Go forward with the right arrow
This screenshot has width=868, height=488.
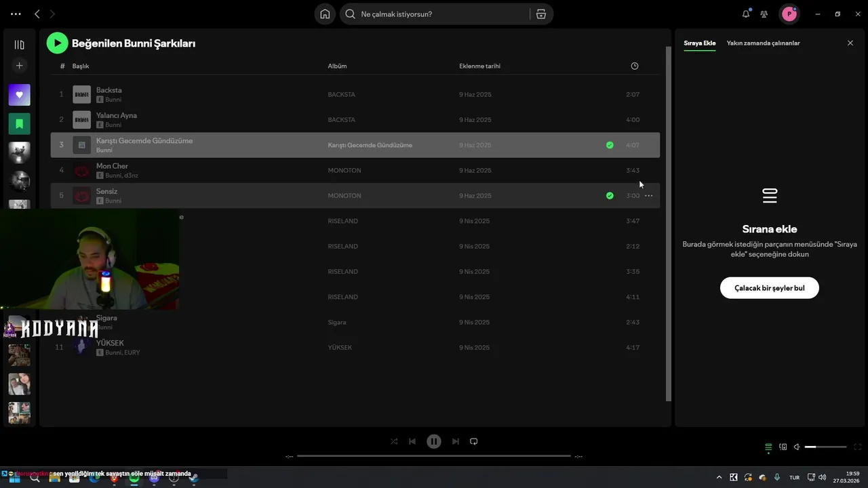coord(52,14)
